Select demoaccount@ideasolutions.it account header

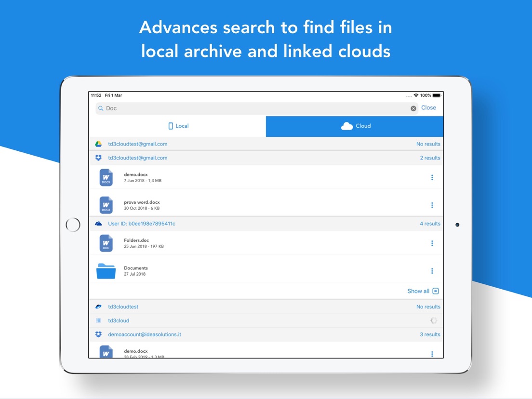point(266,334)
